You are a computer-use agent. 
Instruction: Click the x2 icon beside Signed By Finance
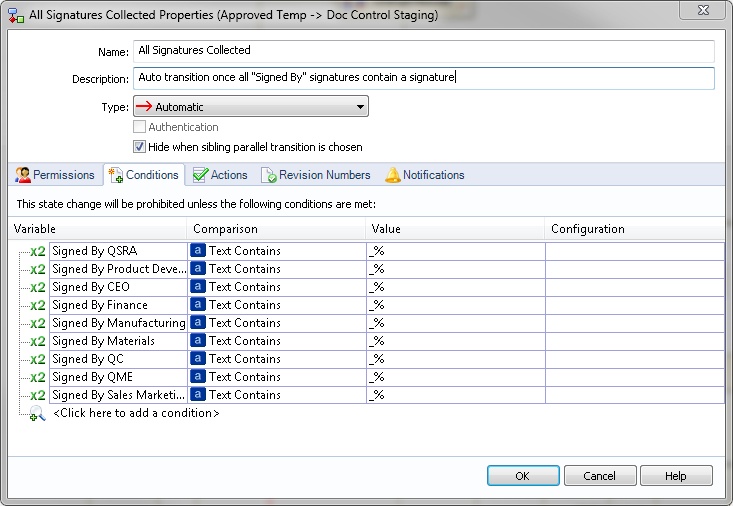38,305
